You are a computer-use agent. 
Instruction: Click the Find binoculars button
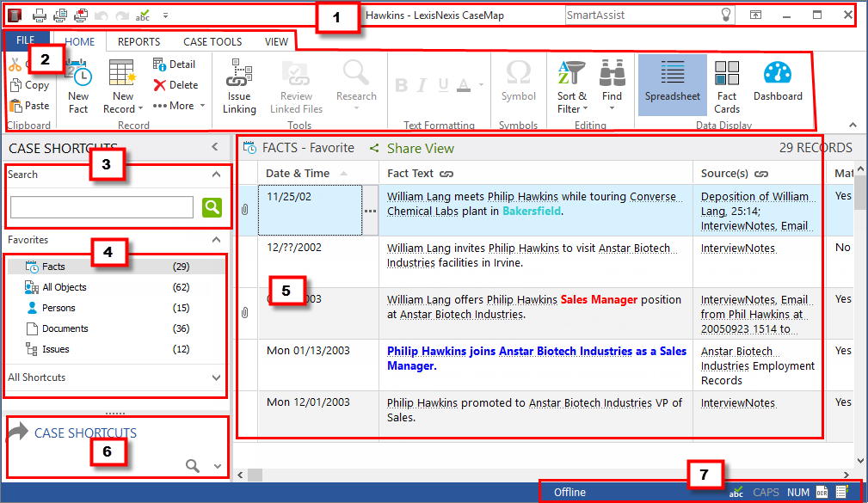click(x=613, y=86)
